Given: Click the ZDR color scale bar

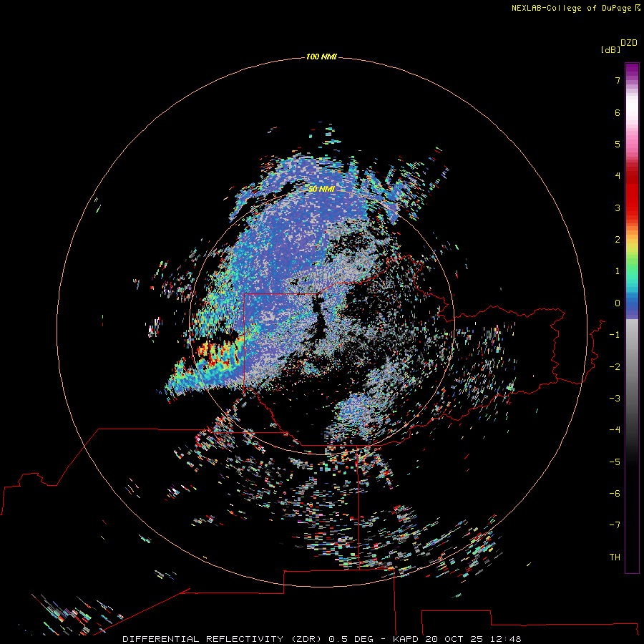Looking at the screenshot, I should click(x=632, y=318).
